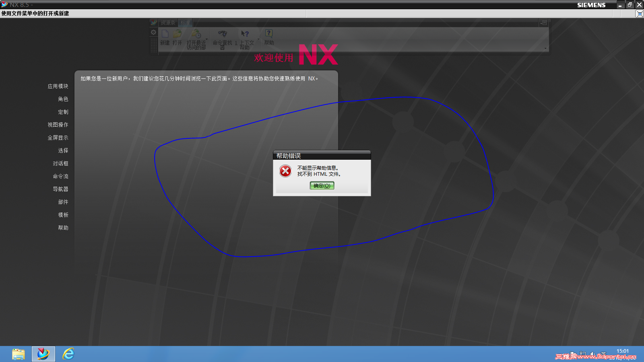Click the toolbar options icon at the tab bar's right end
Screen dimensions: 644x362
(x=543, y=23)
